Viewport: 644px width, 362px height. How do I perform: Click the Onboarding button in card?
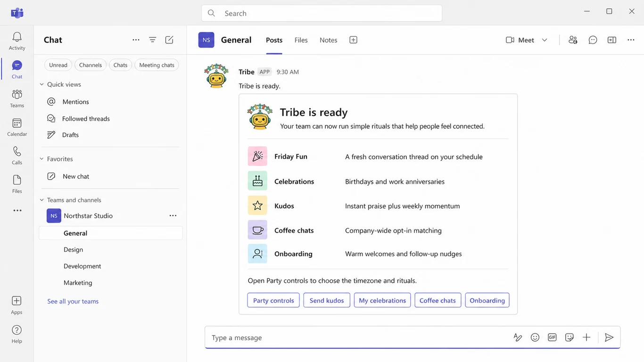pyautogui.click(x=487, y=300)
